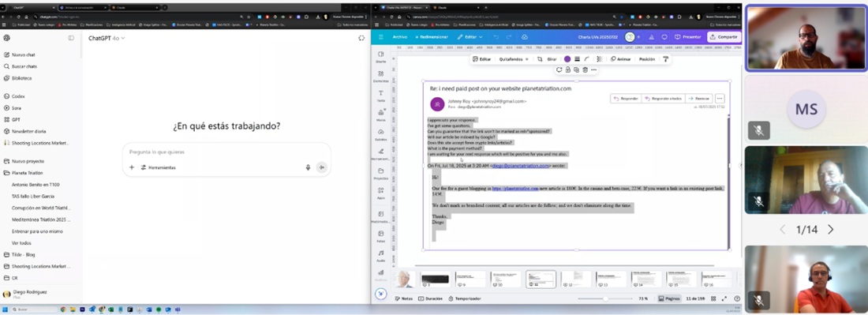Open Apps panel in Canva sidebar
This screenshot has width=868, height=315.
click(381, 193)
